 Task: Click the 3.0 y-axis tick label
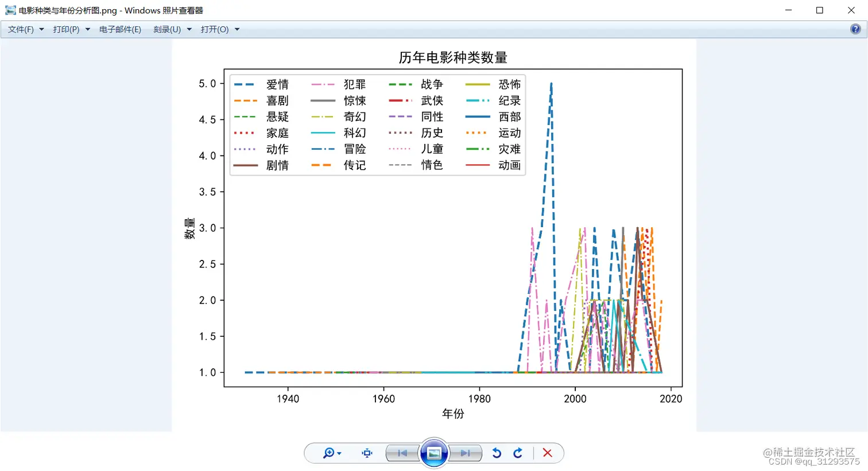(207, 228)
